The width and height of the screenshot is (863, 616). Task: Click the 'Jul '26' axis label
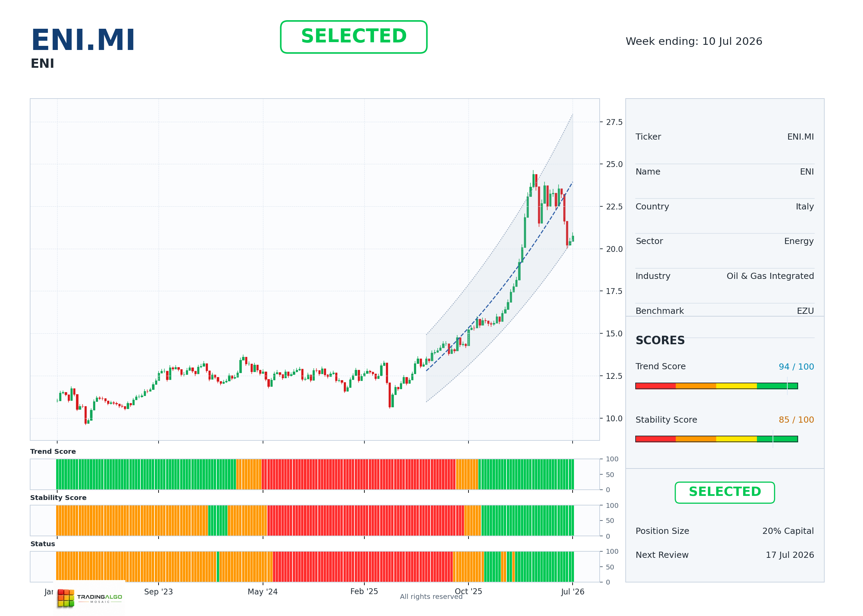pos(573,592)
